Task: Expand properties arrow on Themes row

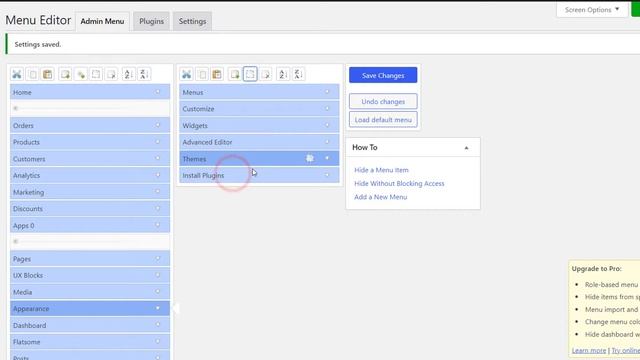Action: [327, 158]
